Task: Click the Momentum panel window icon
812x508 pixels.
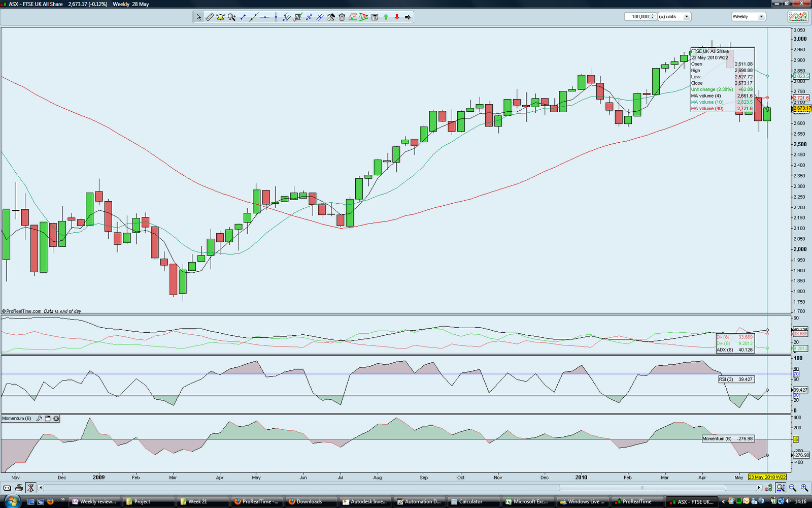Action: pos(48,419)
